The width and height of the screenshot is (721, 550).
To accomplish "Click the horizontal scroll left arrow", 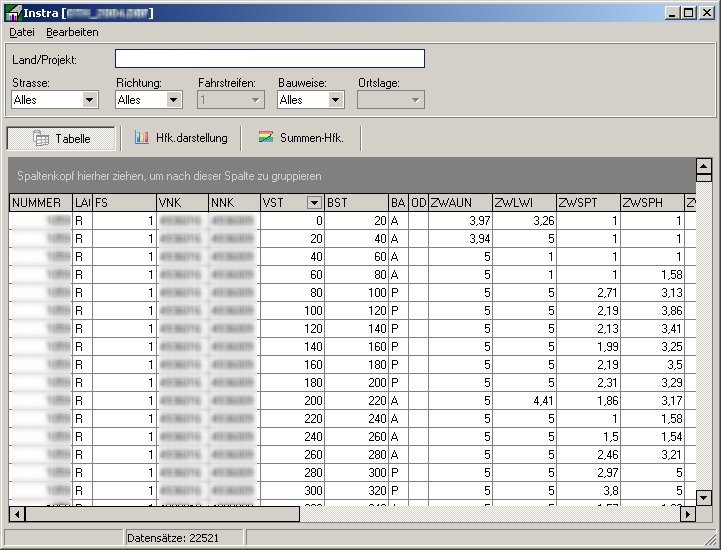I will coord(17,514).
